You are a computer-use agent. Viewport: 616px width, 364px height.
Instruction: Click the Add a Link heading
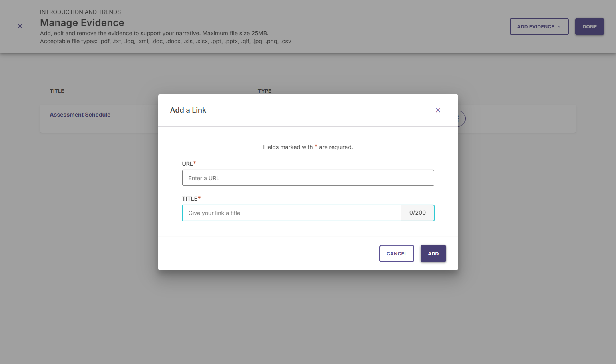[x=188, y=110]
